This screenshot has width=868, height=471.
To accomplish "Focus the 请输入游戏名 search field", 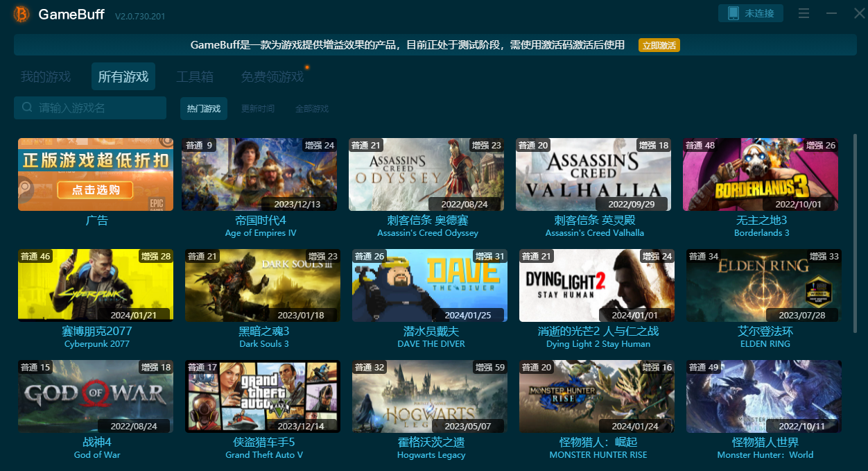I will tap(90, 108).
